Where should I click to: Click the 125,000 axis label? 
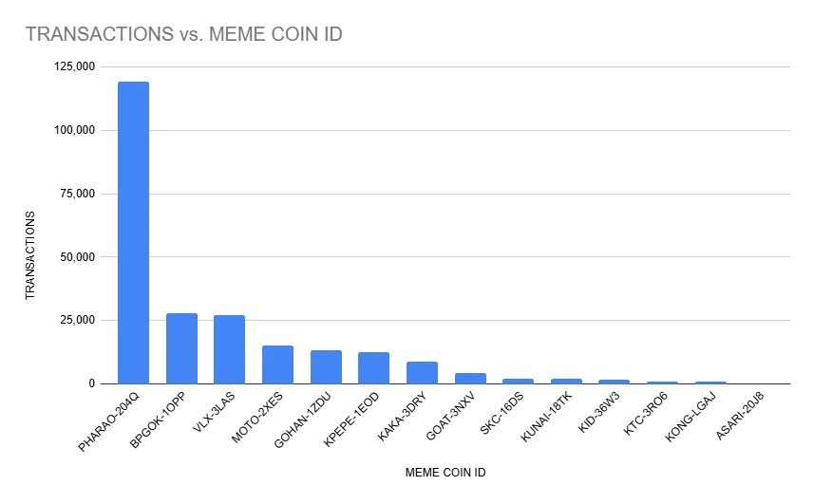pos(74,66)
